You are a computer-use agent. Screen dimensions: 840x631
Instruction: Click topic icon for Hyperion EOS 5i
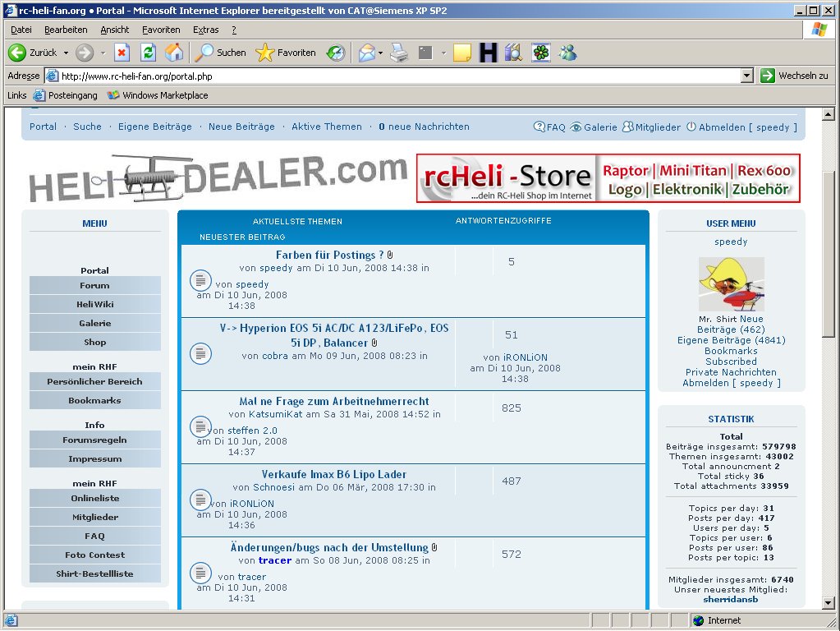200,353
